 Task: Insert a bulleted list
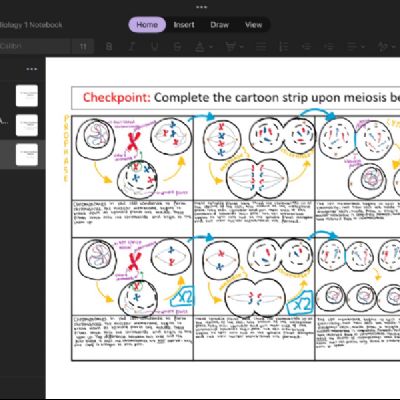coord(261,46)
